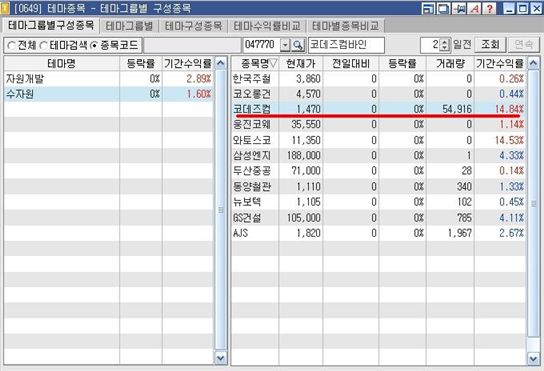The image size is (544, 371).
Task: Click the 코데즈컴바인 stock name field
Action: (346, 45)
